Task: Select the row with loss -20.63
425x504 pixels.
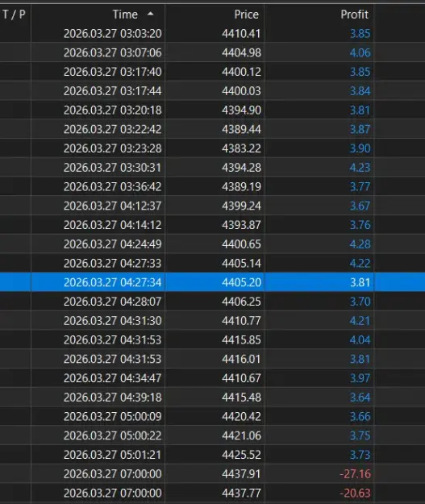Action: click(x=213, y=493)
